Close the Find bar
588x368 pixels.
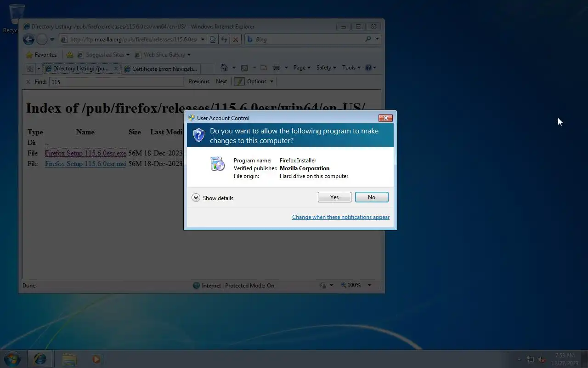(x=28, y=82)
